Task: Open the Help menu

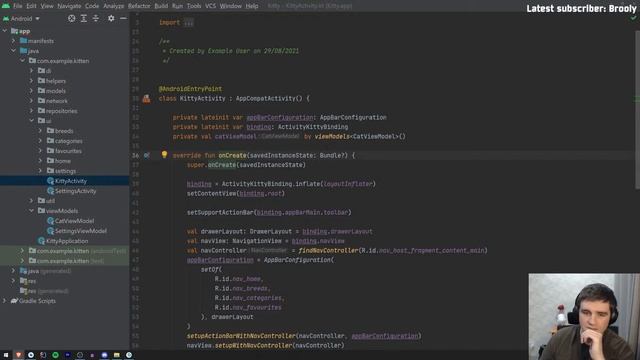Action: point(252,6)
